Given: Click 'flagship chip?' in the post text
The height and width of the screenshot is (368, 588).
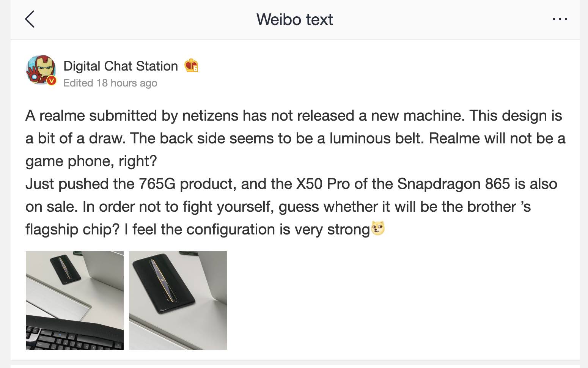Looking at the screenshot, I should tap(72, 230).
